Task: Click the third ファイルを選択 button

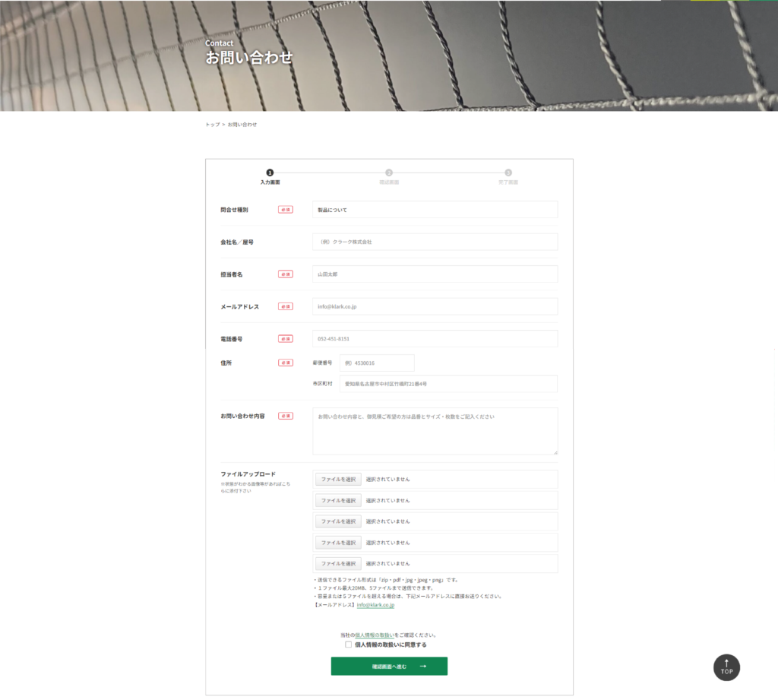Action: [x=338, y=521]
